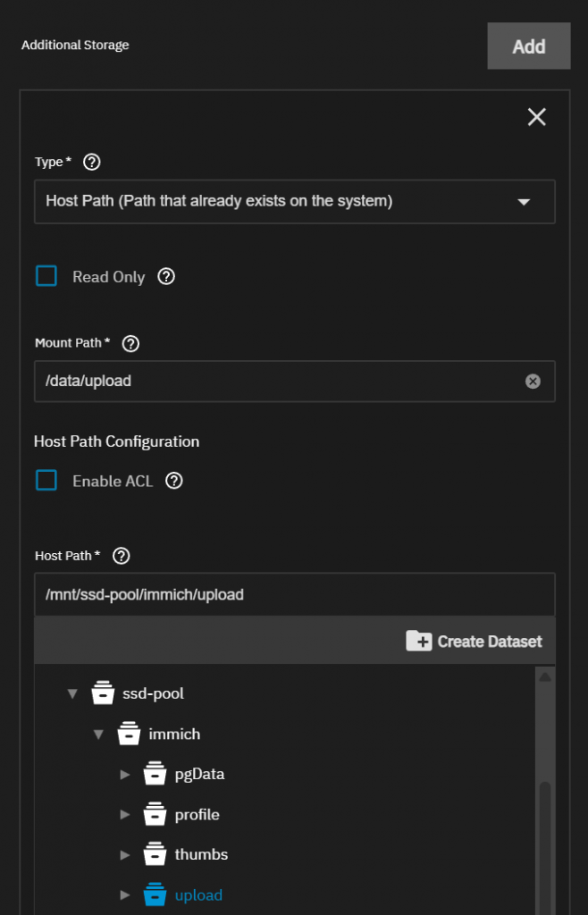The height and width of the screenshot is (915, 588).
Task: Show help for Enable ACL
Action: [174, 481]
